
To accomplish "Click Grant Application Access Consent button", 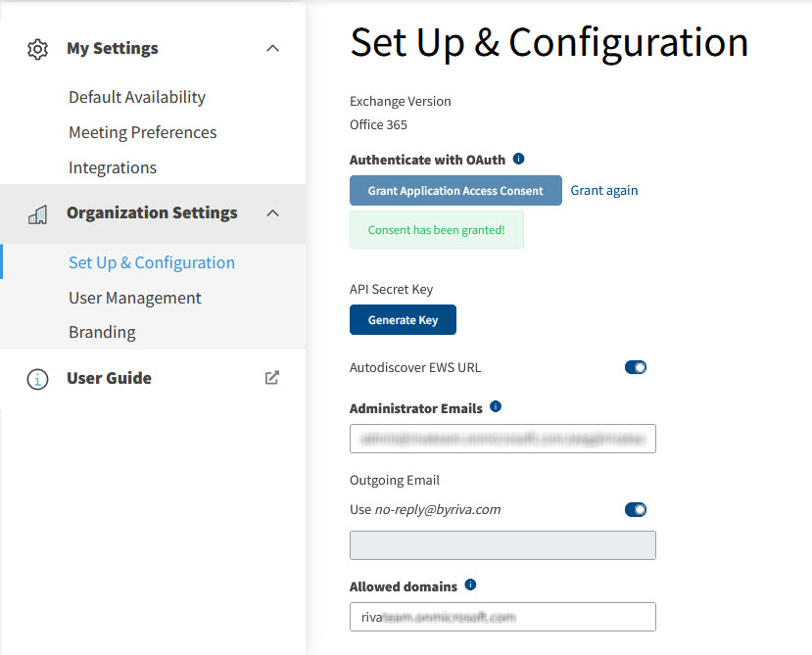I will pyautogui.click(x=455, y=191).
